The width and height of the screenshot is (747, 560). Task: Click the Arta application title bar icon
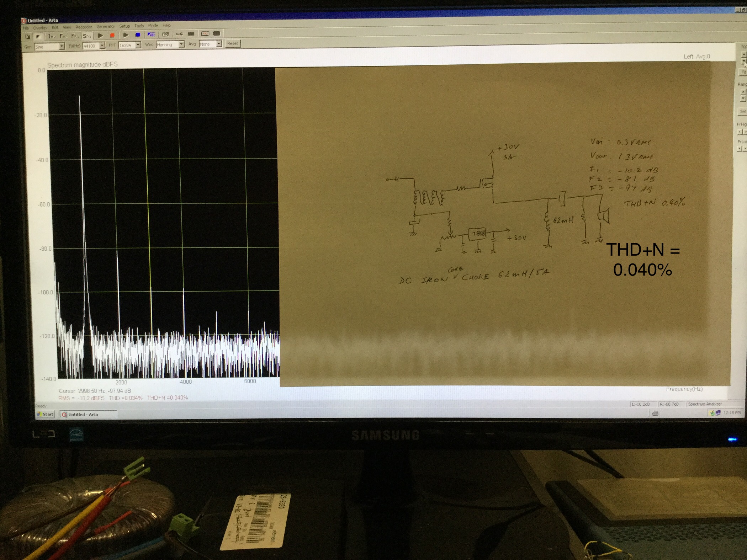[x=24, y=21]
